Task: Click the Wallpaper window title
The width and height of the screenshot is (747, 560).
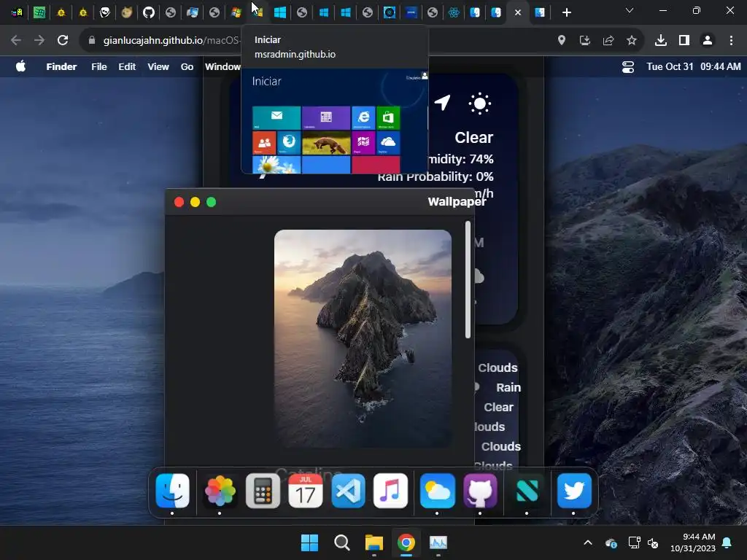Action: pos(457,201)
